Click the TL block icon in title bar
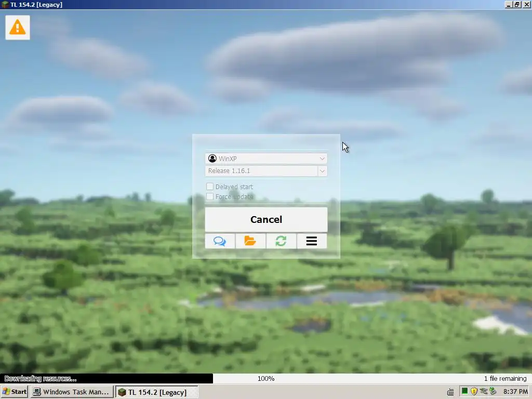 click(x=5, y=4)
